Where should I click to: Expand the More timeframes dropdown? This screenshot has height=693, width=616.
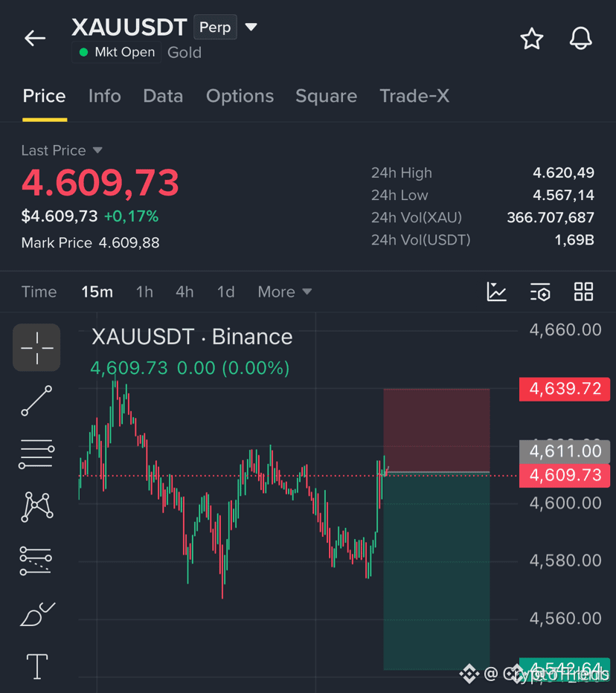coord(285,291)
